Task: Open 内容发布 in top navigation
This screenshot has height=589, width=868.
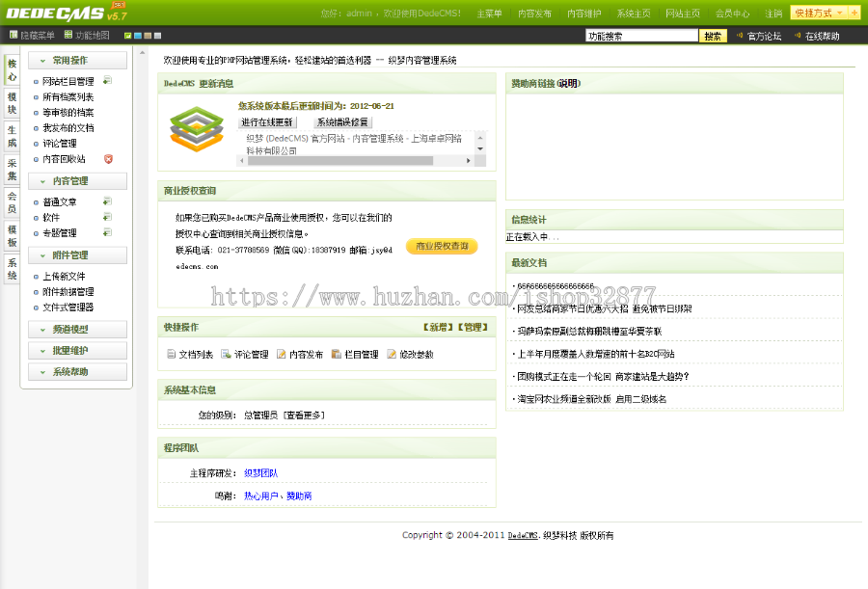Action: [534, 13]
